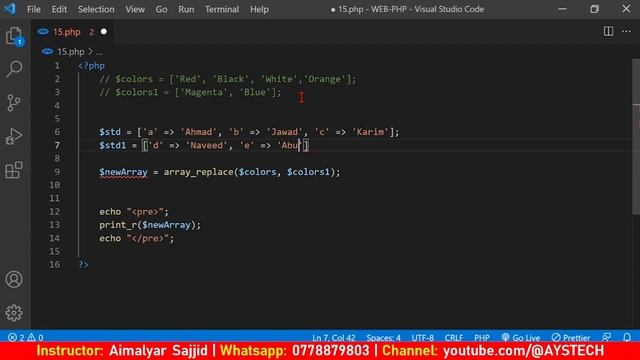Click the ?> closing tag on line 16
This screenshot has height=360, width=640.
(x=83, y=264)
